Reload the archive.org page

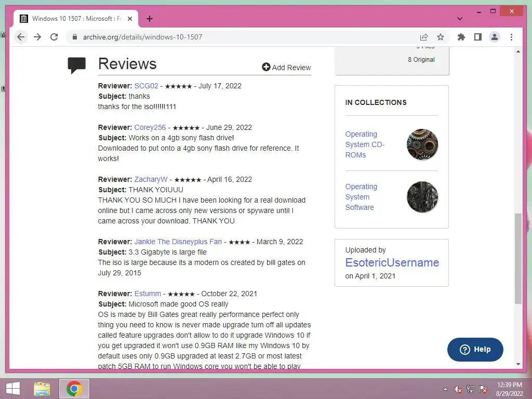pos(54,37)
